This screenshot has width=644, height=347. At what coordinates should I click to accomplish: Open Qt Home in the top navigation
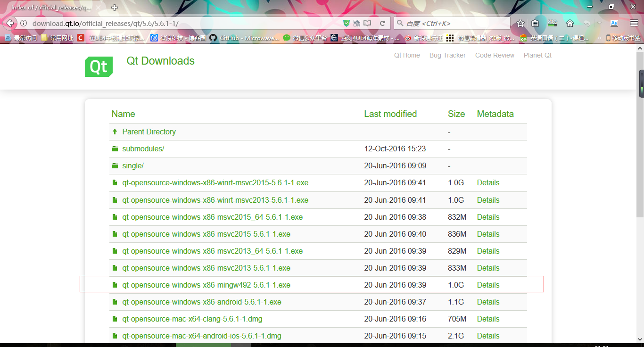[x=407, y=55]
